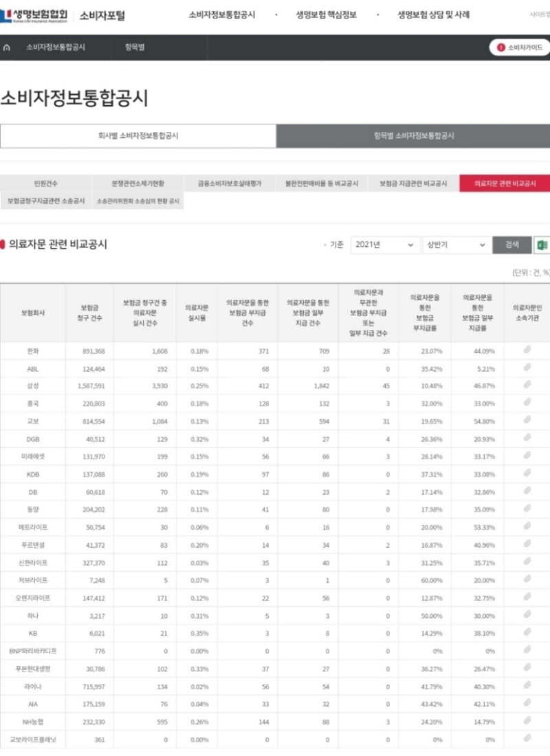Click AIA nonpayment rate 43.42%

coord(432,704)
